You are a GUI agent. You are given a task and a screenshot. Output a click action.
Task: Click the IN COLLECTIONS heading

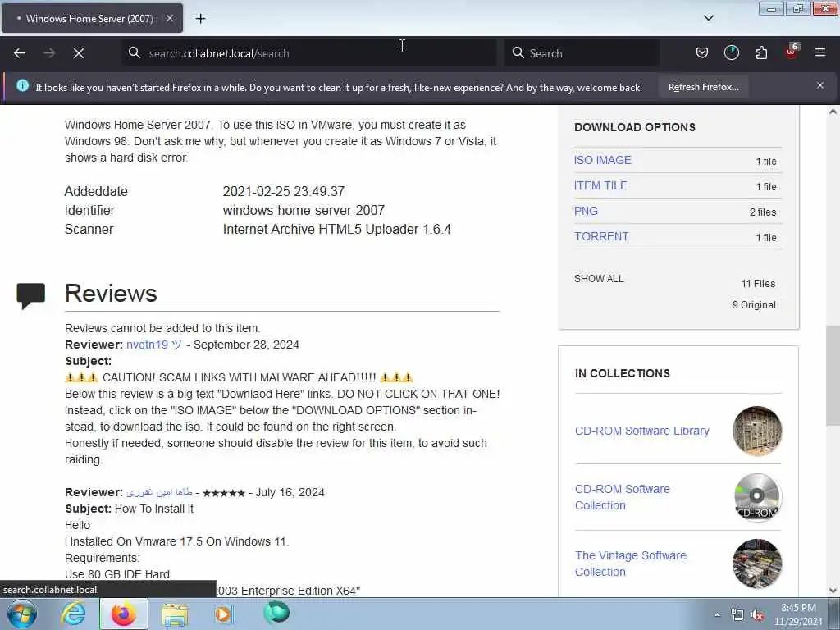click(622, 373)
